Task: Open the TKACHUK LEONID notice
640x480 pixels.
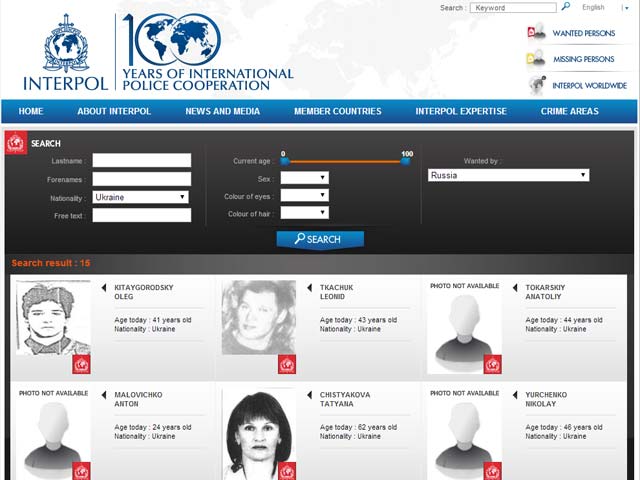Action: tap(336, 292)
